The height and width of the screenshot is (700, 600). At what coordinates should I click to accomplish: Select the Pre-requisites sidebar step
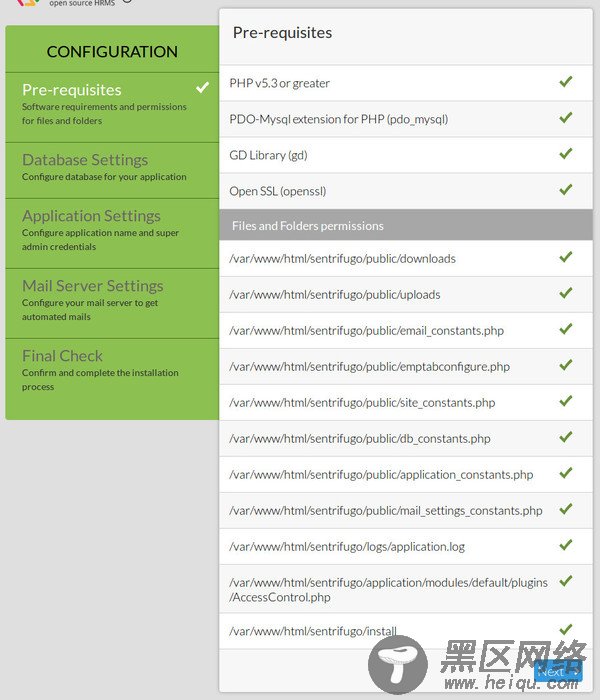pos(112,108)
